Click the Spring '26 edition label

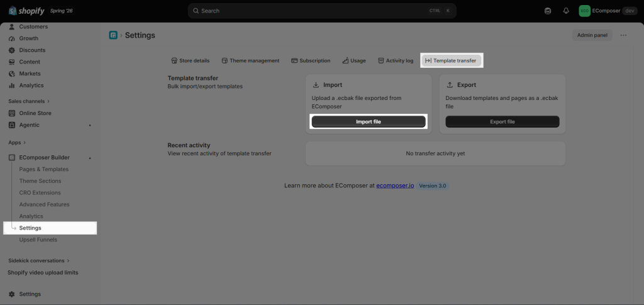point(61,11)
